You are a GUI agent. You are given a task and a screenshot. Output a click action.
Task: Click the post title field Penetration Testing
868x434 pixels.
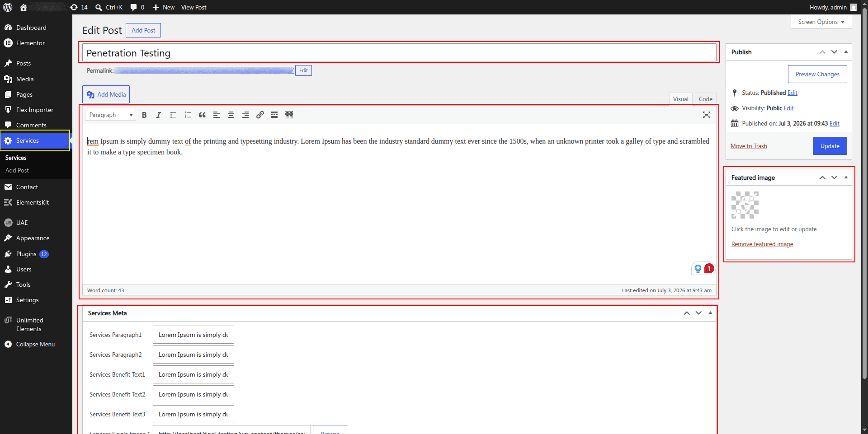coord(399,53)
